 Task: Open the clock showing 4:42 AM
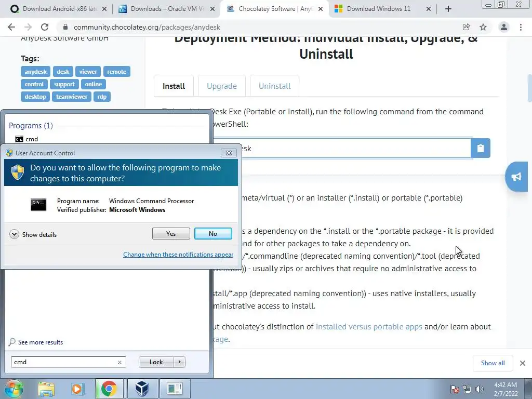pos(506,389)
